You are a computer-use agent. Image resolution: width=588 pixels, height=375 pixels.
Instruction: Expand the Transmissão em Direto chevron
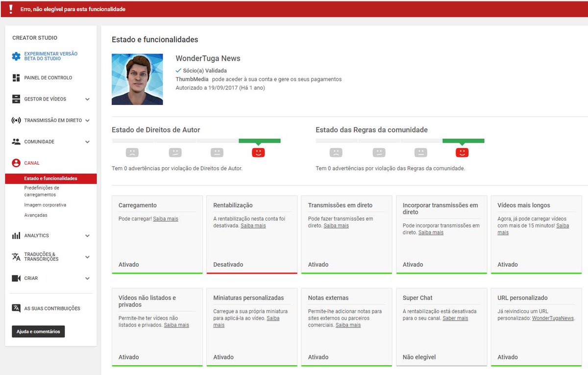(87, 120)
